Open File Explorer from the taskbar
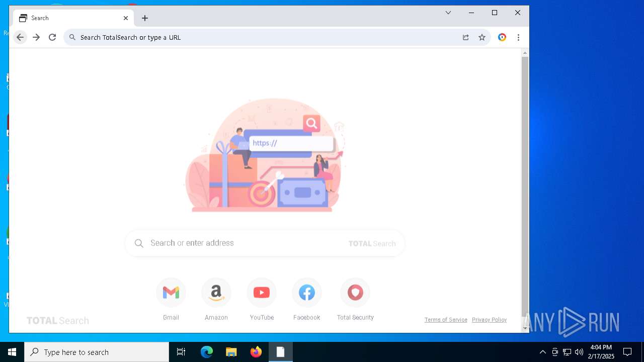The image size is (644, 362). tap(231, 352)
